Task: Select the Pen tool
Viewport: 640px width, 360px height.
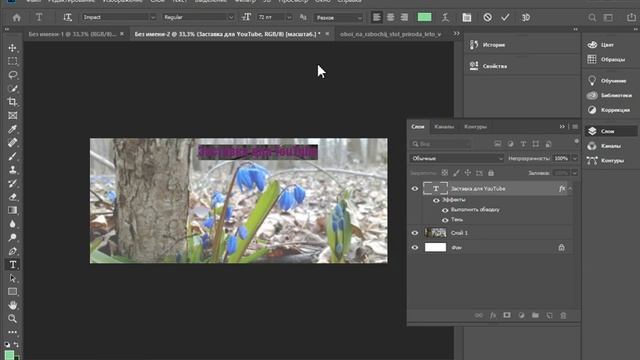Action: [x=12, y=251]
